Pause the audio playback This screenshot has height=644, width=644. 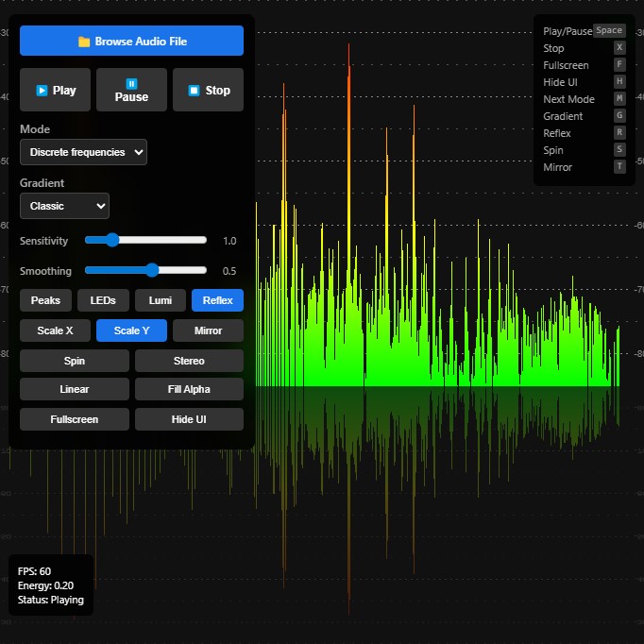tap(131, 90)
